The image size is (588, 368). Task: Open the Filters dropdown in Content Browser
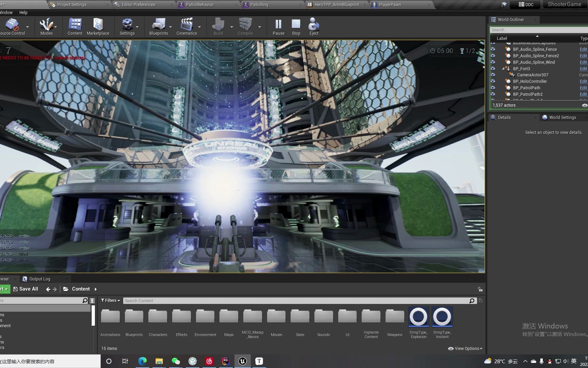pyautogui.click(x=110, y=300)
